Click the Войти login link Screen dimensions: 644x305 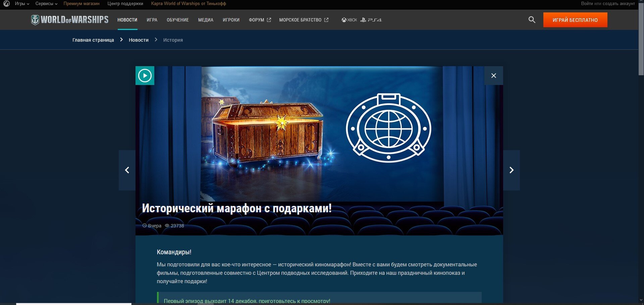click(587, 4)
